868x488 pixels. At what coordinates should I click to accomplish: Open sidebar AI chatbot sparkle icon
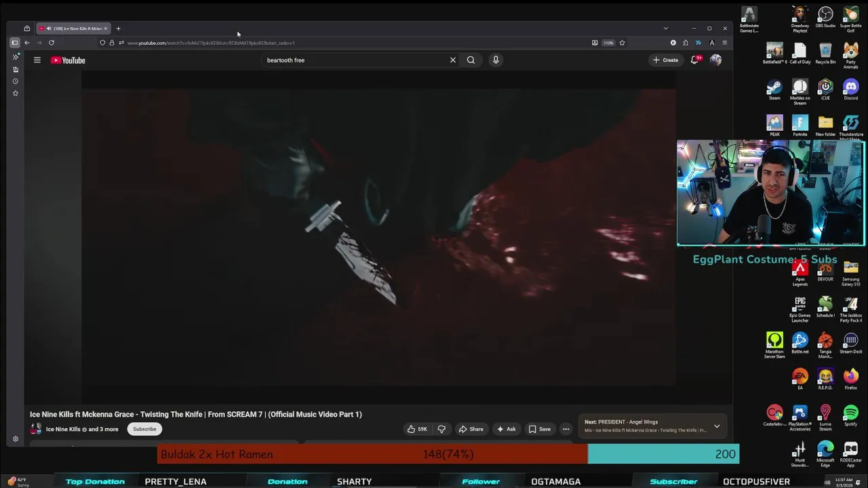point(15,57)
